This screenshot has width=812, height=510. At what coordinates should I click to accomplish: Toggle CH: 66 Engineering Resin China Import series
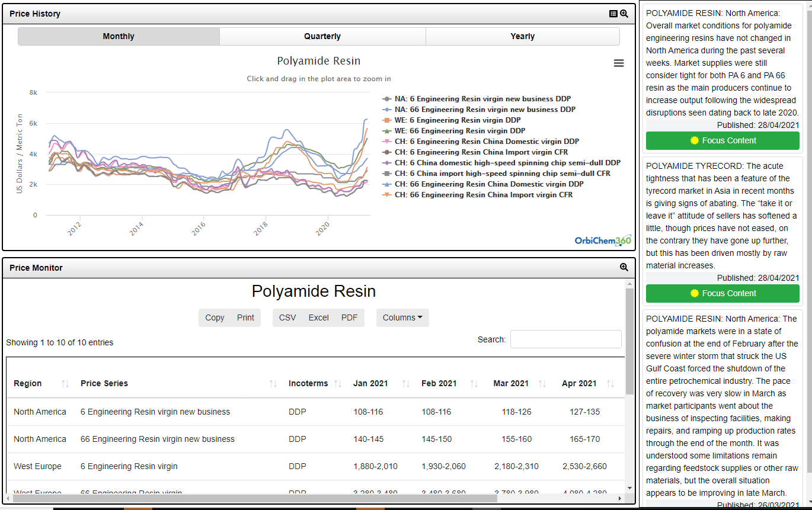[x=478, y=195]
